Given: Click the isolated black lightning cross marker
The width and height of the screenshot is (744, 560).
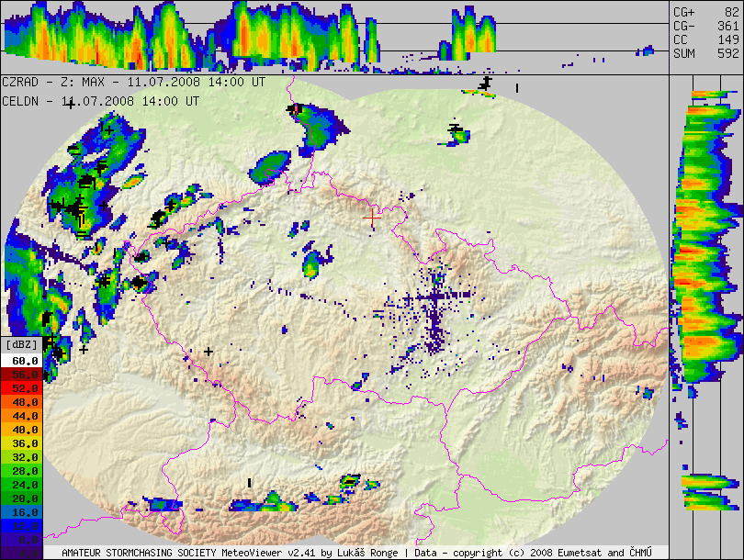Looking at the screenshot, I should [209, 352].
